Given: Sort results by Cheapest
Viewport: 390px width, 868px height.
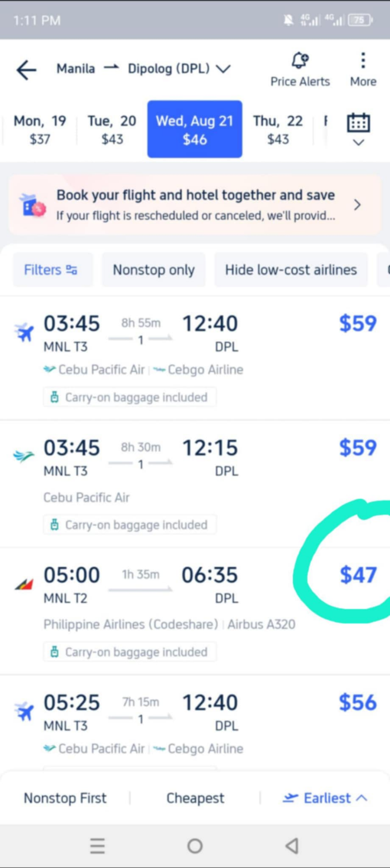Looking at the screenshot, I should 195,798.
